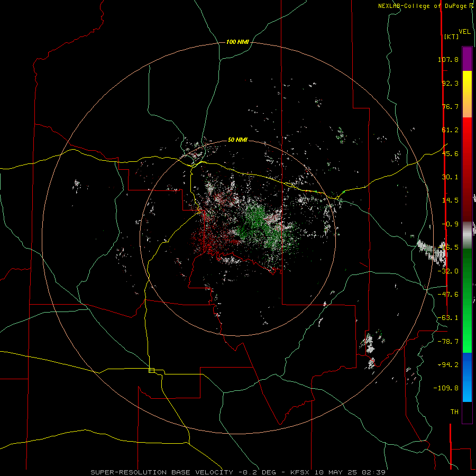This screenshot has width=476, height=476.
Task: Select the -32.0 value on the velocity scale
Action: (x=448, y=271)
